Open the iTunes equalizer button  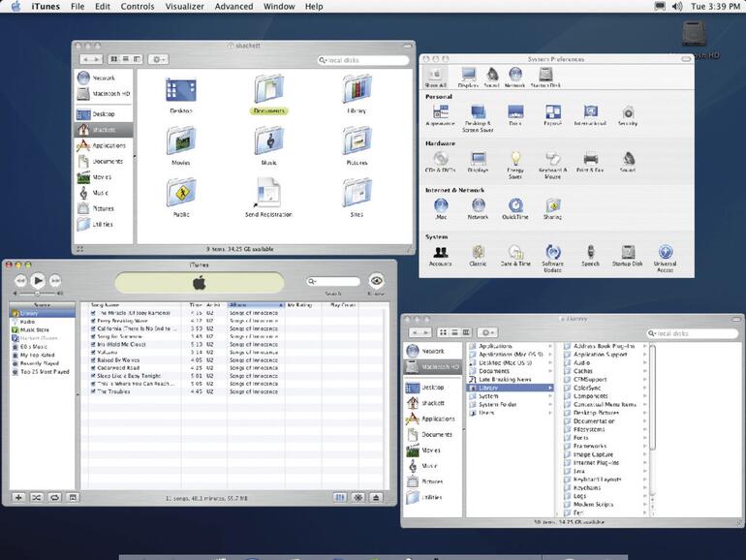click(x=340, y=497)
